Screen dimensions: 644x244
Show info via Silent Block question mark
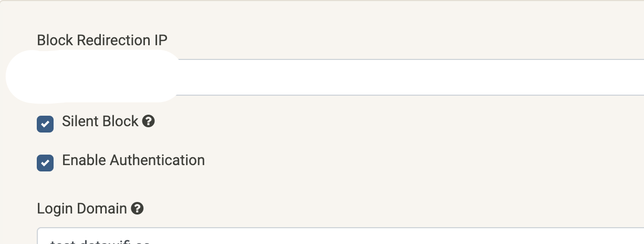pos(149,121)
